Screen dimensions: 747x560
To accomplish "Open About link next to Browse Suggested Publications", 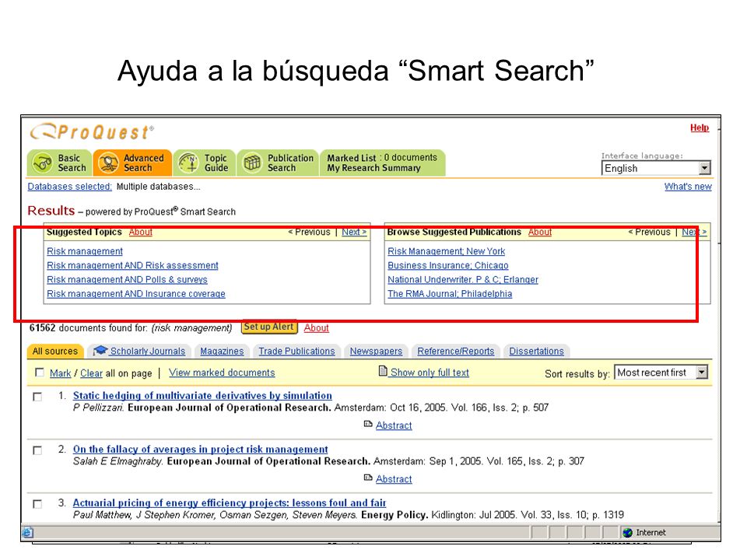I will tap(540, 232).
